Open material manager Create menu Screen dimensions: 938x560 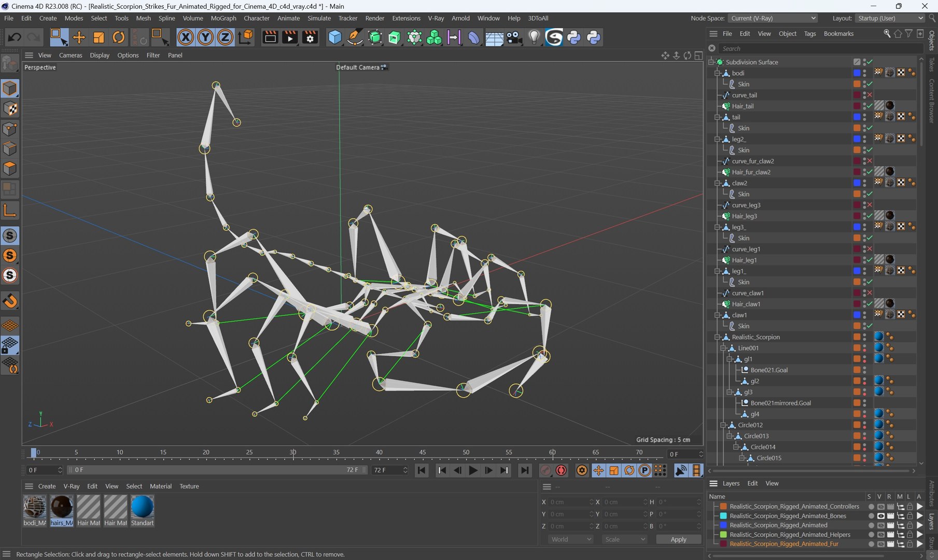pyautogui.click(x=47, y=486)
